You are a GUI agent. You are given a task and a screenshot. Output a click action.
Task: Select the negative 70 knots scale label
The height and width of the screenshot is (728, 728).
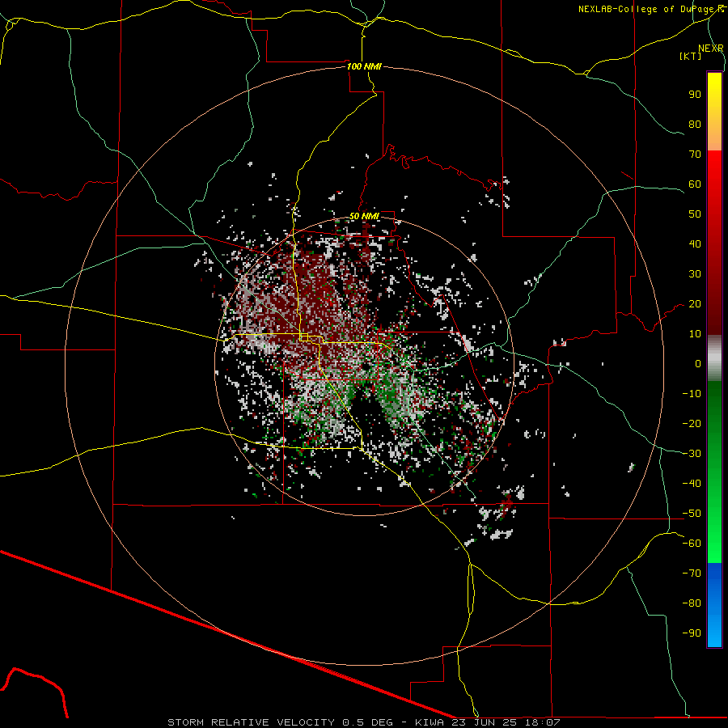click(692, 574)
